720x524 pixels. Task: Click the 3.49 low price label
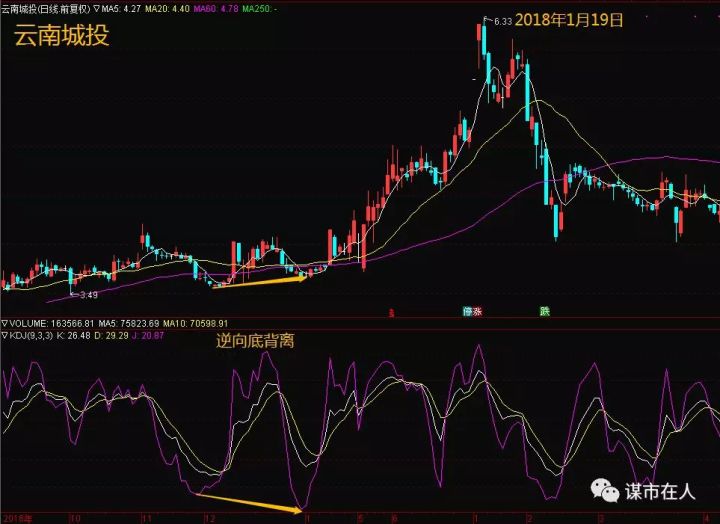pos(89,295)
